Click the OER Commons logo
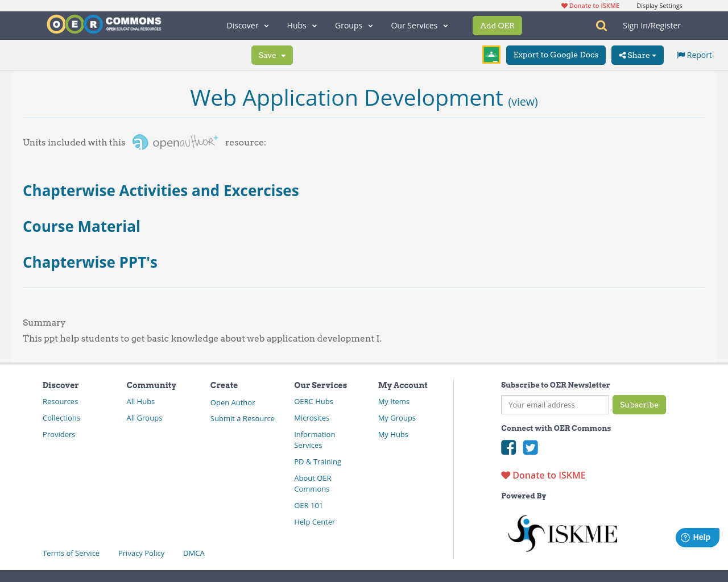 click(x=104, y=23)
